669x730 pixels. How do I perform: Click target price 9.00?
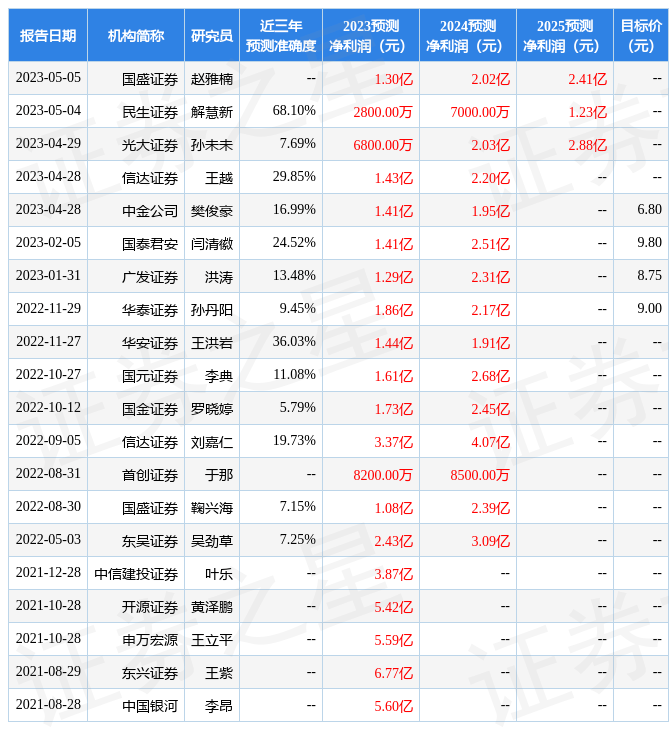(x=649, y=309)
